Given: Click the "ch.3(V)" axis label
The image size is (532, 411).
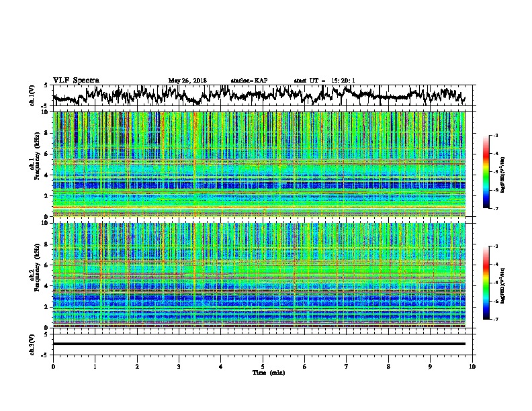Looking at the screenshot, I should [32, 345].
